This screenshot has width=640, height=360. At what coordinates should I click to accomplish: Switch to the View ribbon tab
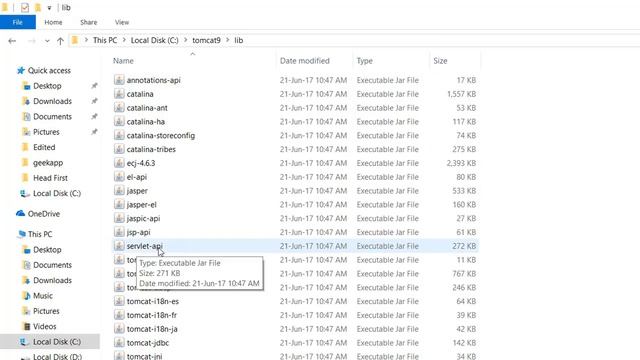coord(122,22)
